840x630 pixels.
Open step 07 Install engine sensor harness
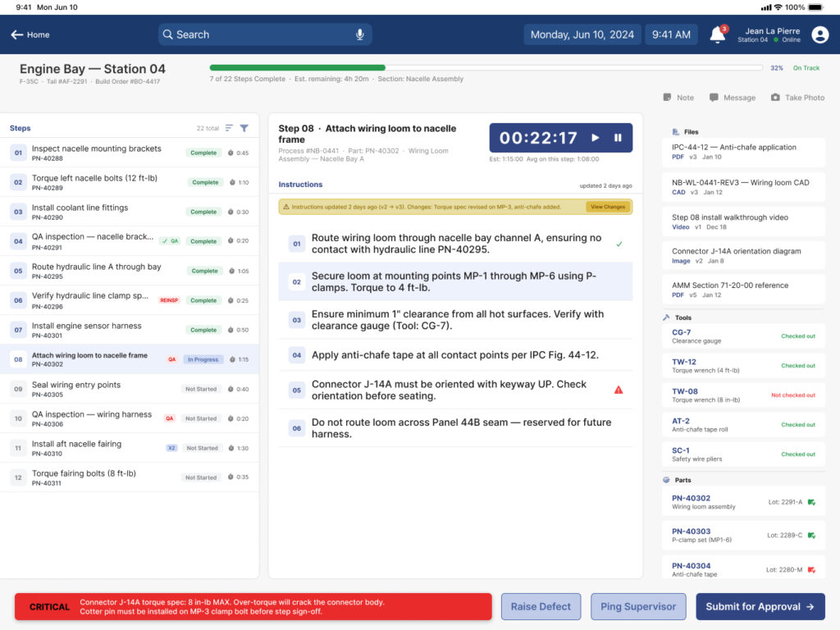click(x=129, y=330)
